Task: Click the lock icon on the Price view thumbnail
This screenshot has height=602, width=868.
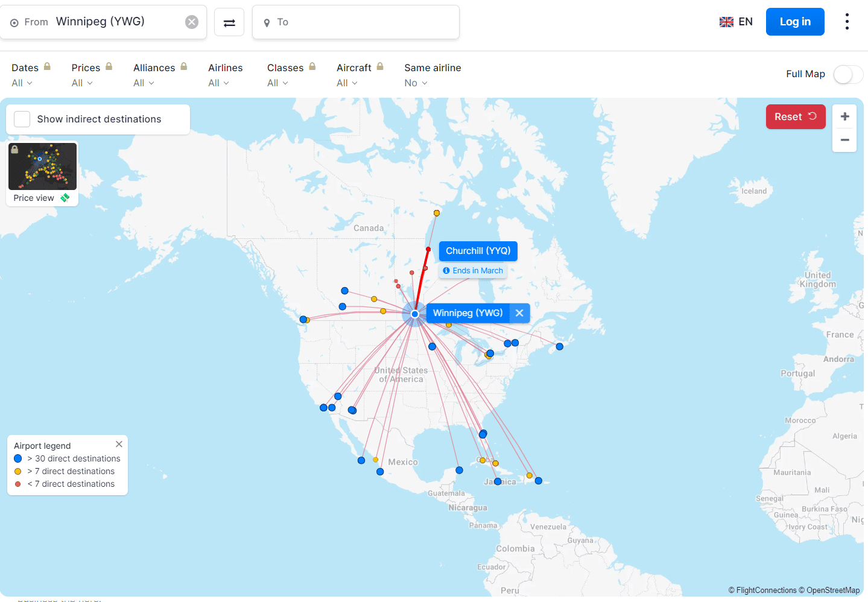Action: click(x=14, y=150)
